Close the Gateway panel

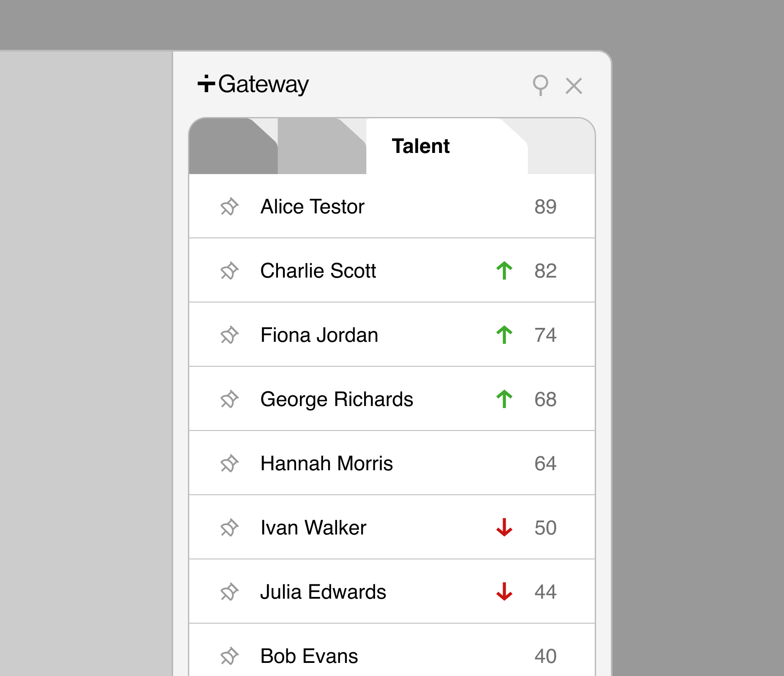click(x=574, y=86)
